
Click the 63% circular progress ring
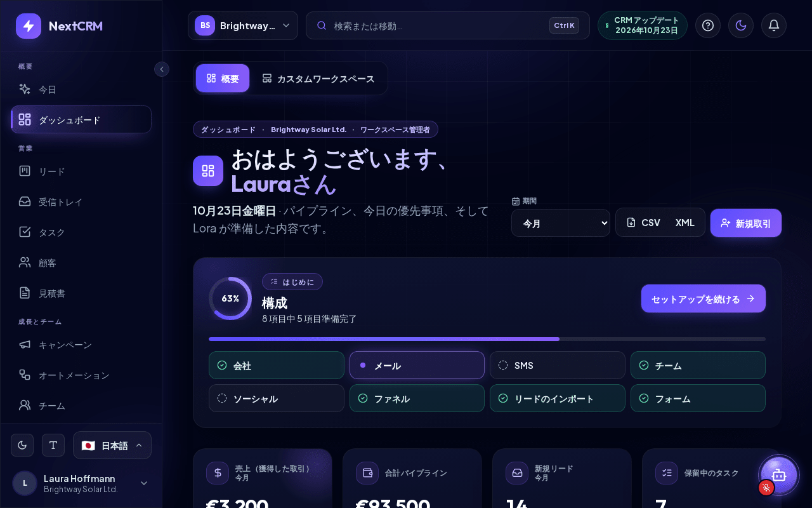tap(230, 298)
